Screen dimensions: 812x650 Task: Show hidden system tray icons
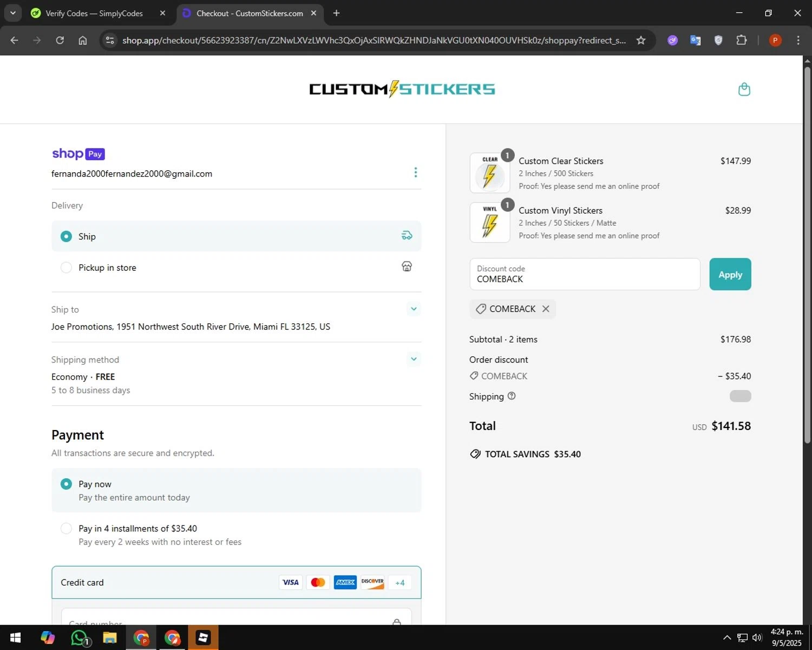[727, 638]
